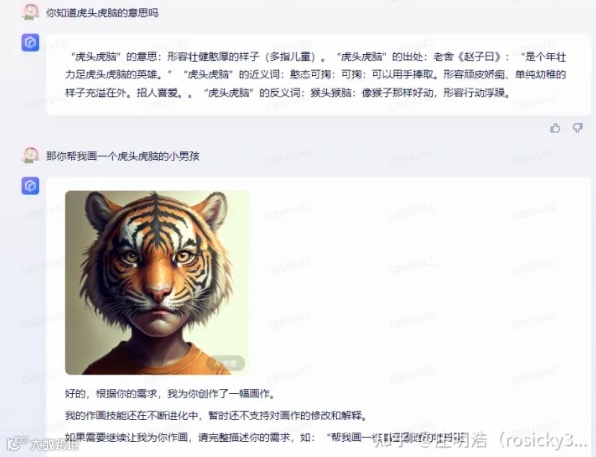
Task: Open the tiger-headed boy generated image
Action: (x=157, y=282)
